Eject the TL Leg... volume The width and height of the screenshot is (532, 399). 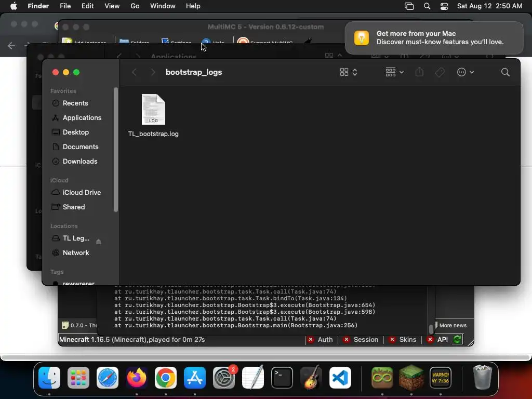(98, 242)
